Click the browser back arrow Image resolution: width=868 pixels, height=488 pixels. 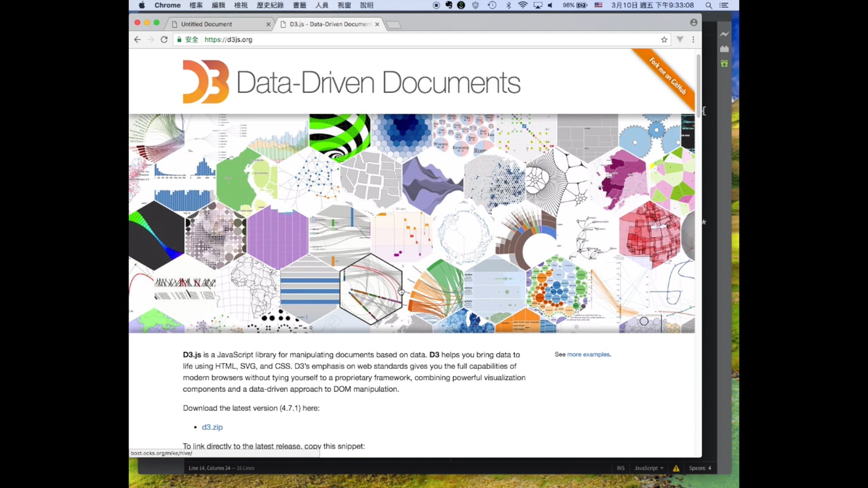click(137, 40)
